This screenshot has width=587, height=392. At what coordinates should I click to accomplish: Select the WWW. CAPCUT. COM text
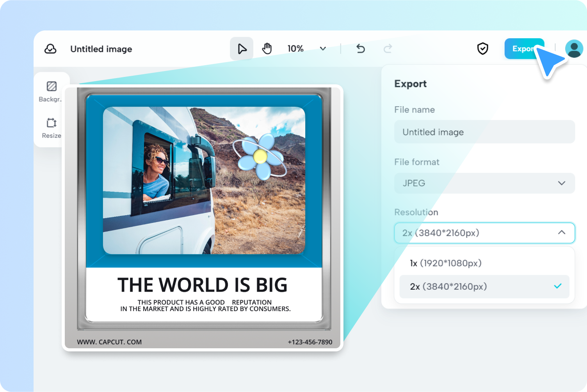(x=109, y=342)
